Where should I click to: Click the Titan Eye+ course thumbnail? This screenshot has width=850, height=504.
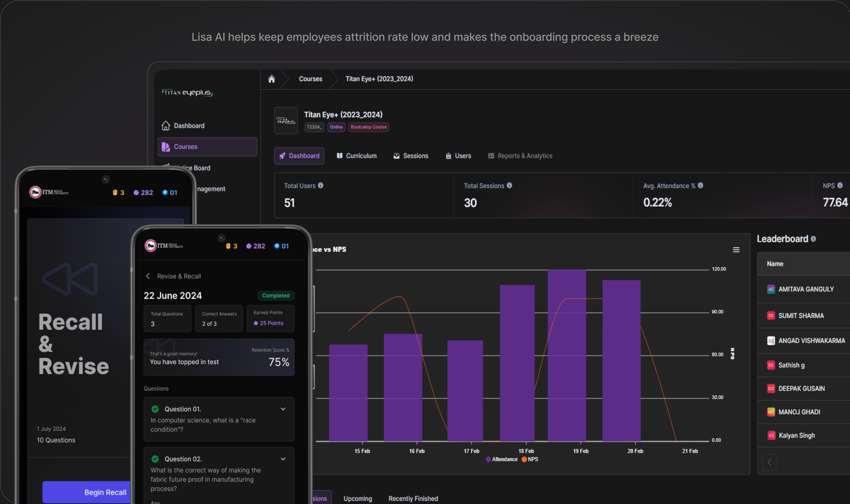click(286, 120)
